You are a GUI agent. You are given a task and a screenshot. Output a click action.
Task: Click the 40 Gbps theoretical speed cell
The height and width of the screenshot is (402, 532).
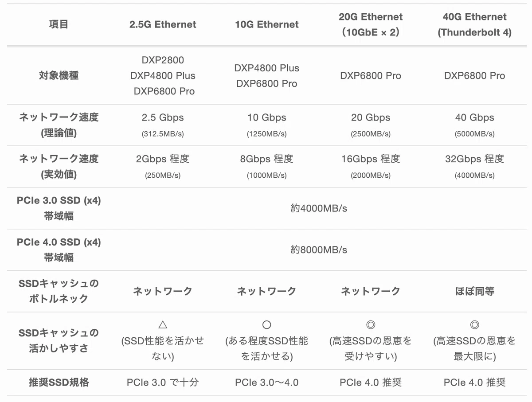(x=474, y=117)
